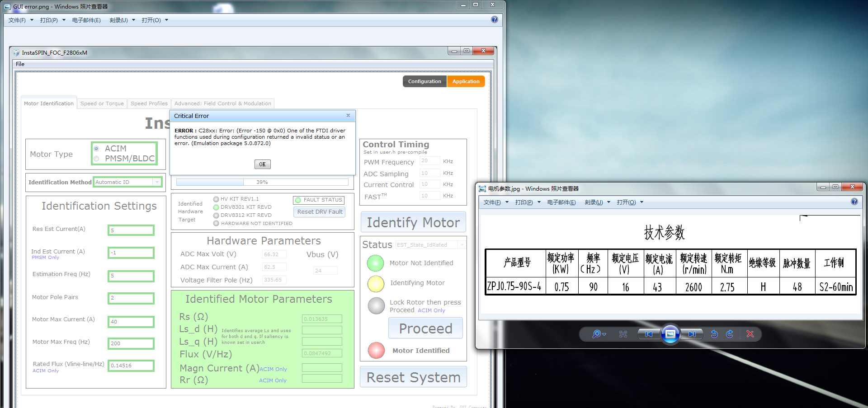Select the DRV8312 KIT REVD hardware target

216,216
